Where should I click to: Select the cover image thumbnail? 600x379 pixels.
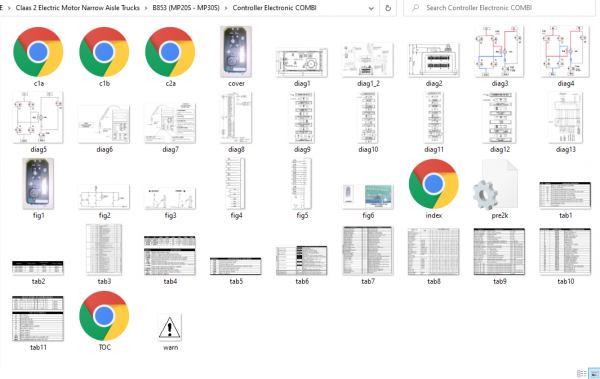point(236,52)
